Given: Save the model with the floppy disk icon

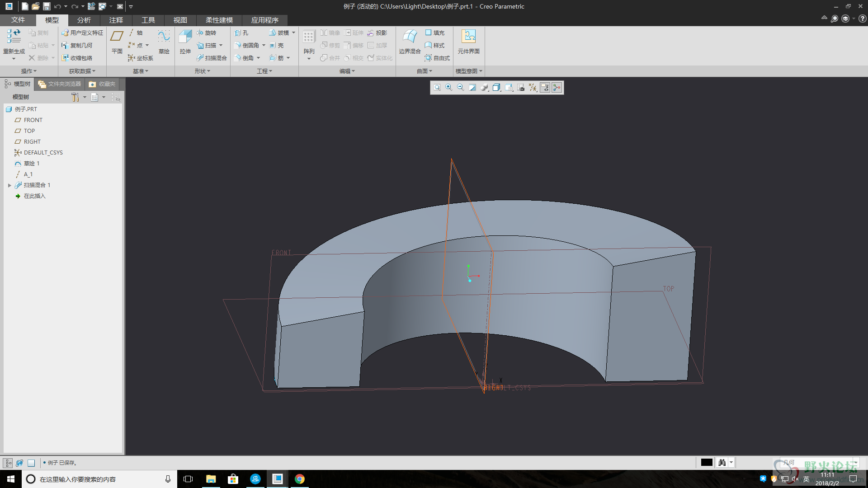Looking at the screenshot, I should (x=47, y=6).
